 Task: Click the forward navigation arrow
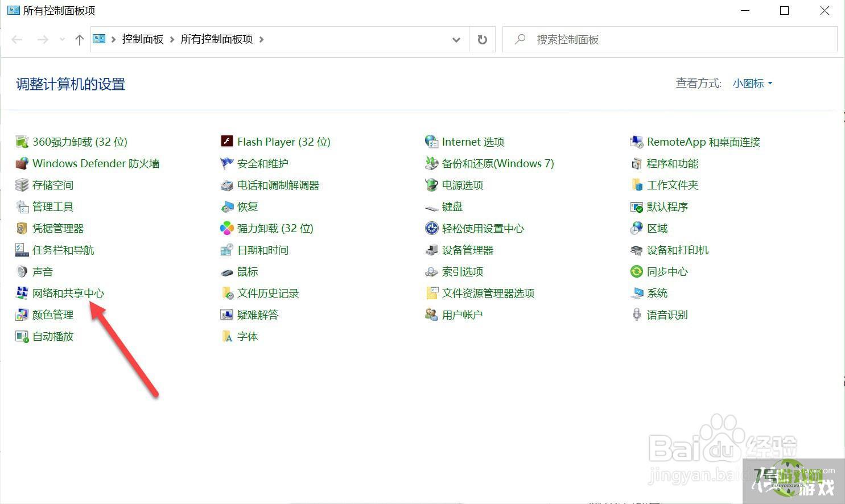(43, 39)
